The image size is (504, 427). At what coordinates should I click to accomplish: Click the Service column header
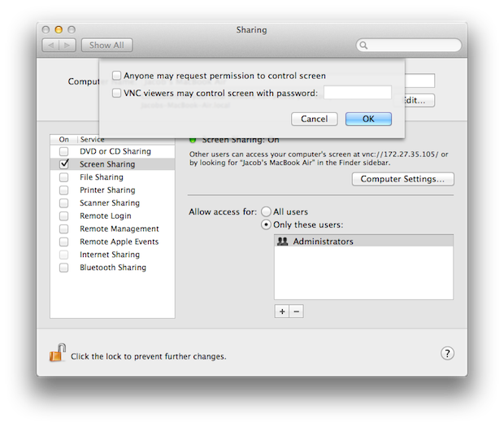point(126,139)
